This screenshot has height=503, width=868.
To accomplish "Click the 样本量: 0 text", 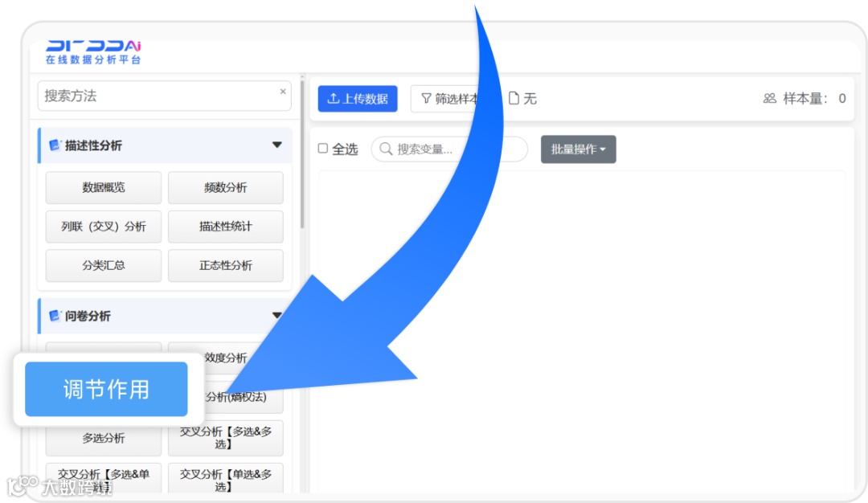I will point(814,99).
